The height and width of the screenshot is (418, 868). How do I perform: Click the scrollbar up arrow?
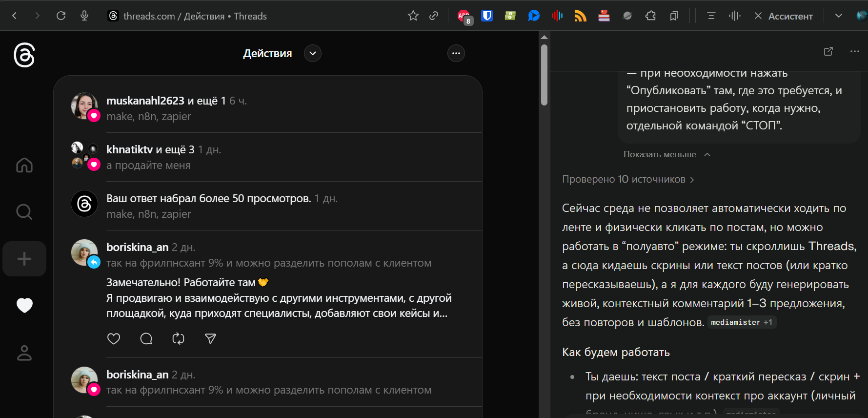(x=545, y=37)
